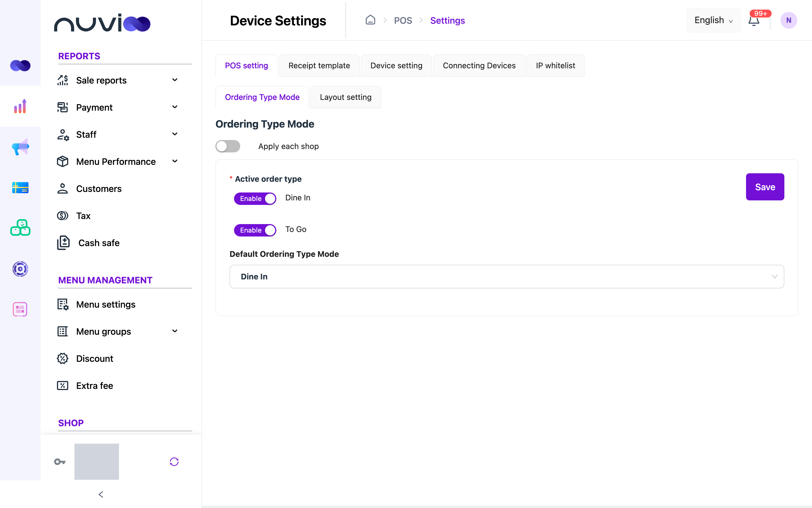This screenshot has height=508, width=812.
Task: Click the key icon at sidebar bottom
Action: coord(60,462)
